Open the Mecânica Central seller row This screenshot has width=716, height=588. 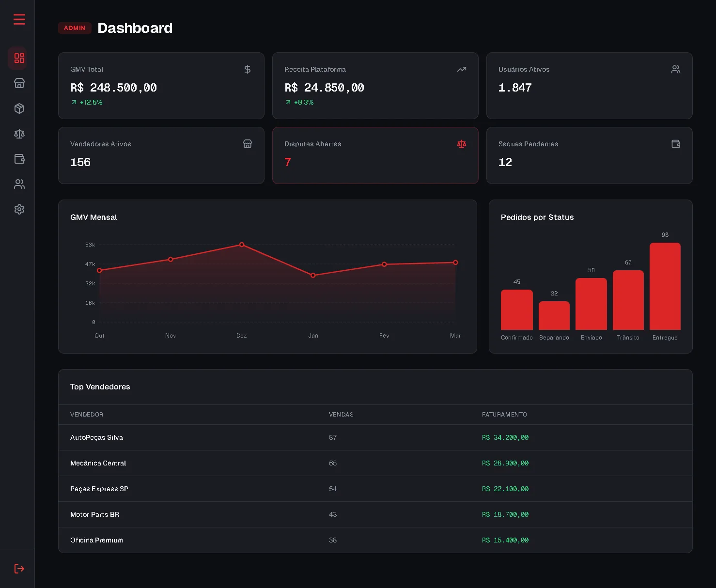click(x=375, y=463)
